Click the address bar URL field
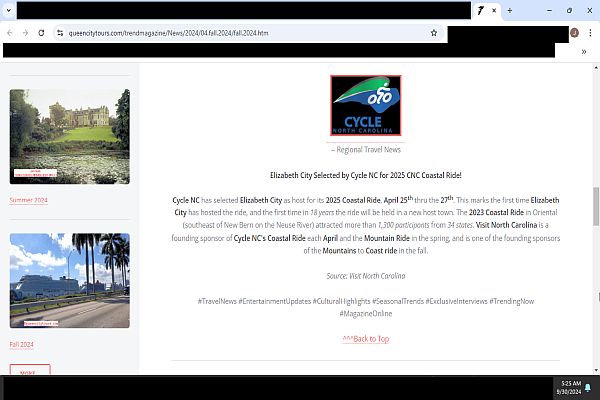The width and height of the screenshot is (600, 400). click(x=240, y=32)
